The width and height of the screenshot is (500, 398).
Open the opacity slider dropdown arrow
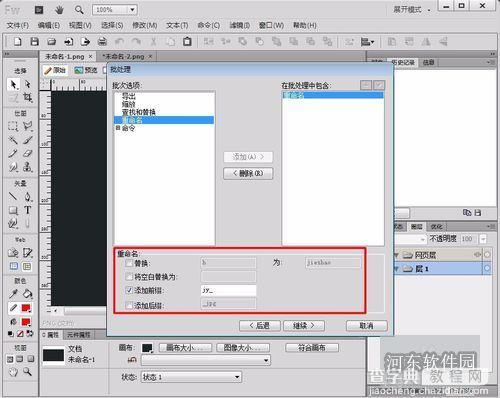(x=483, y=239)
